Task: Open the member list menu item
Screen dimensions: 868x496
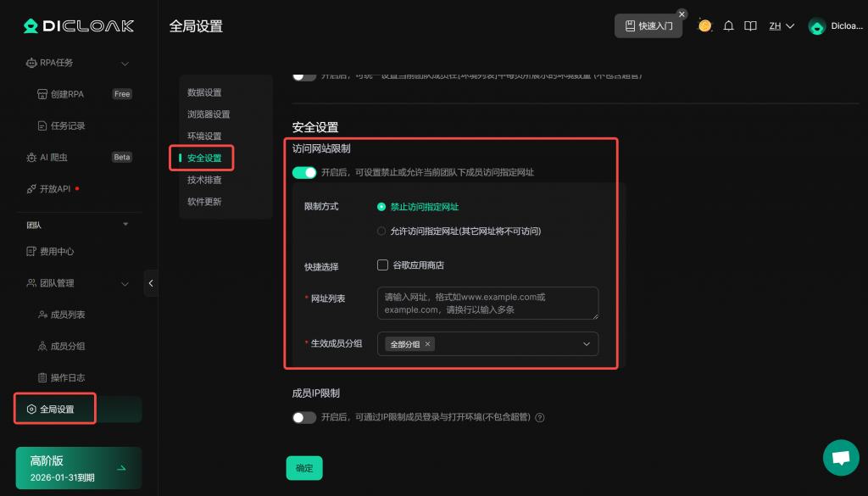Action: [68, 315]
